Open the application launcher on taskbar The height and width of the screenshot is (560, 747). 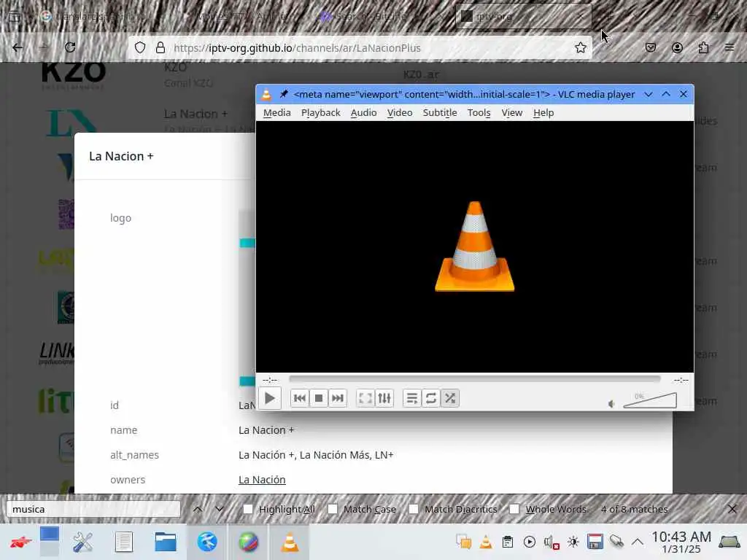point(21,542)
